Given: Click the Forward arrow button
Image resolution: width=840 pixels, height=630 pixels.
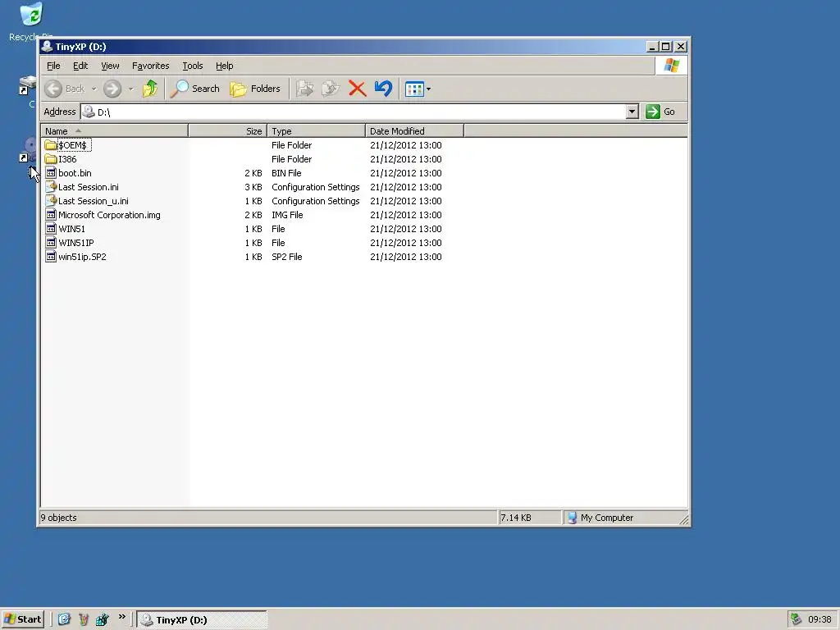Looking at the screenshot, I should coord(112,89).
